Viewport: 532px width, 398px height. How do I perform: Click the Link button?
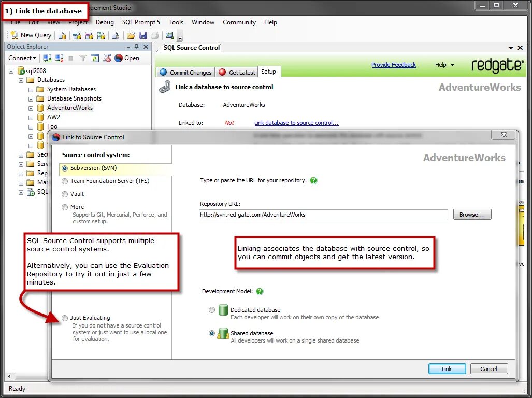tap(447, 369)
